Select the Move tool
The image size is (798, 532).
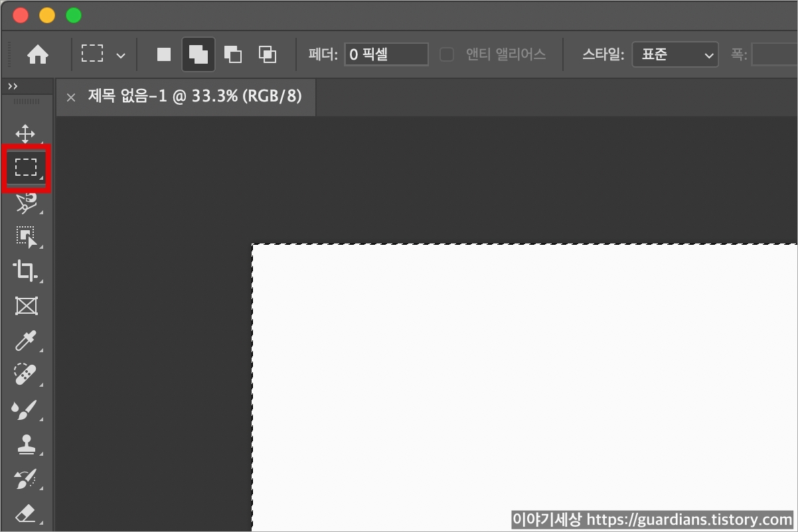click(x=25, y=133)
